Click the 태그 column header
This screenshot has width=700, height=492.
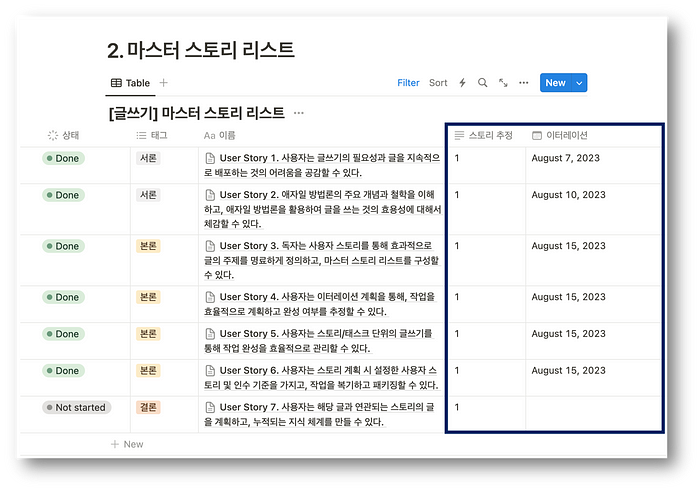pyautogui.click(x=152, y=135)
